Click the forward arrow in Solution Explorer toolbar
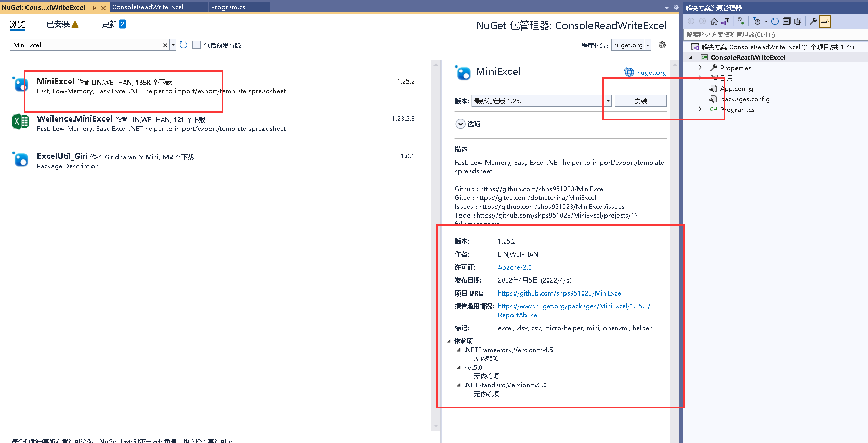This screenshot has width=868, height=443. (x=702, y=21)
